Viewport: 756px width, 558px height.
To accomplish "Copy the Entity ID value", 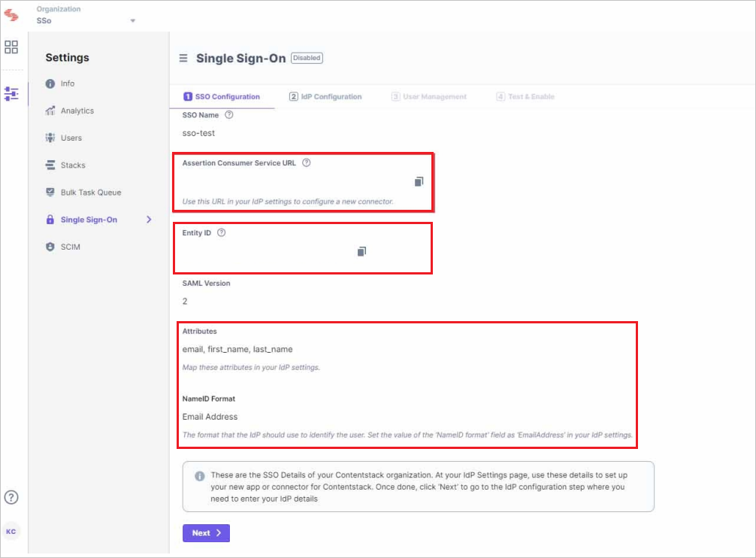I will pyautogui.click(x=361, y=251).
